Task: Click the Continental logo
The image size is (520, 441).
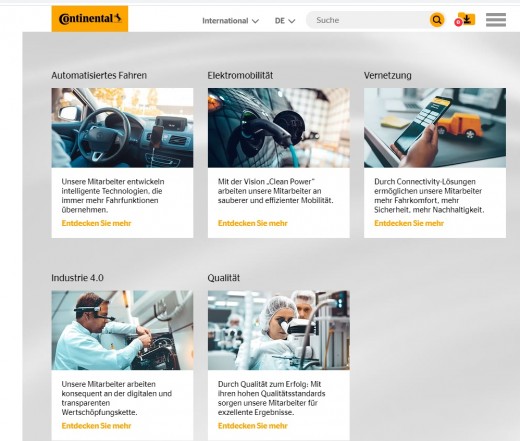Action: [x=90, y=19]
